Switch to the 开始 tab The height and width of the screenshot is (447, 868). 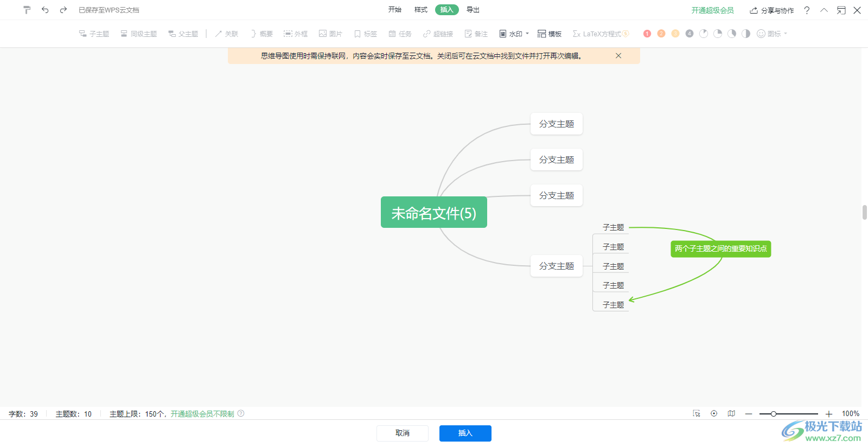pyautogui.click(x=395, y=10)
